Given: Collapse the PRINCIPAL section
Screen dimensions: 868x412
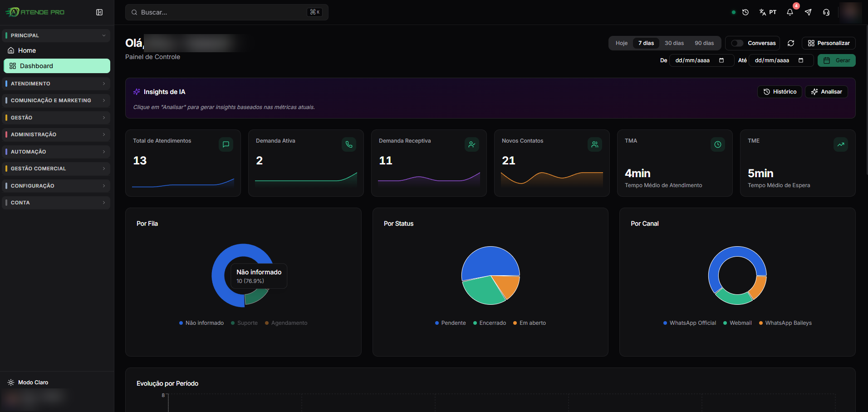Looking at the screenshot, I should (x=57, y=35).
